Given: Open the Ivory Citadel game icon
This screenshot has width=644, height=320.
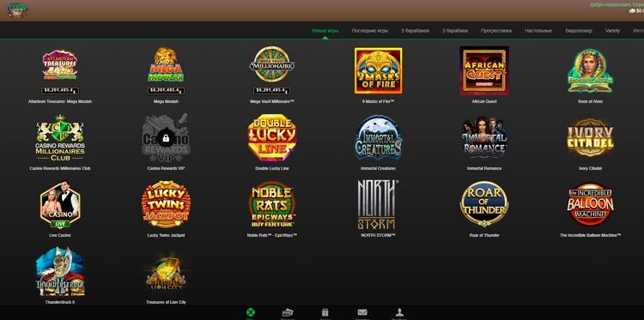Looking at the screenshot, I should 590,138.
